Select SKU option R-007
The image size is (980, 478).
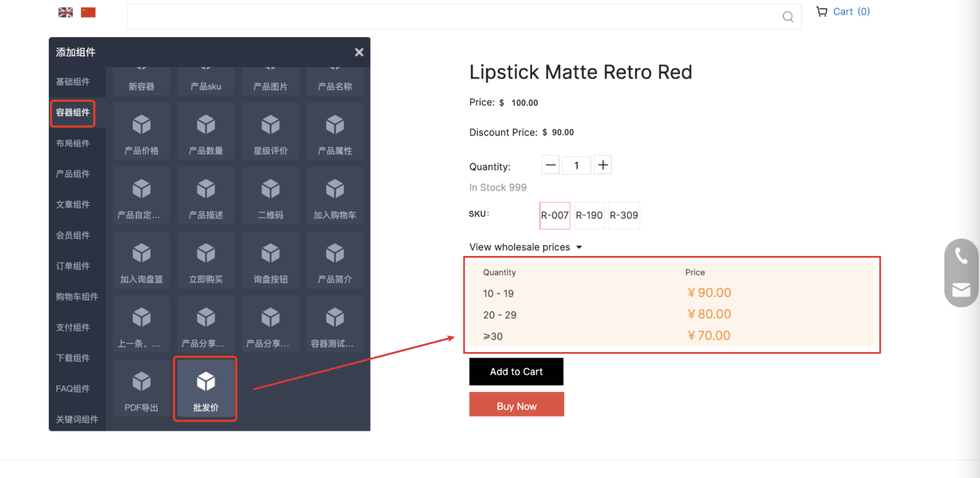554,215
